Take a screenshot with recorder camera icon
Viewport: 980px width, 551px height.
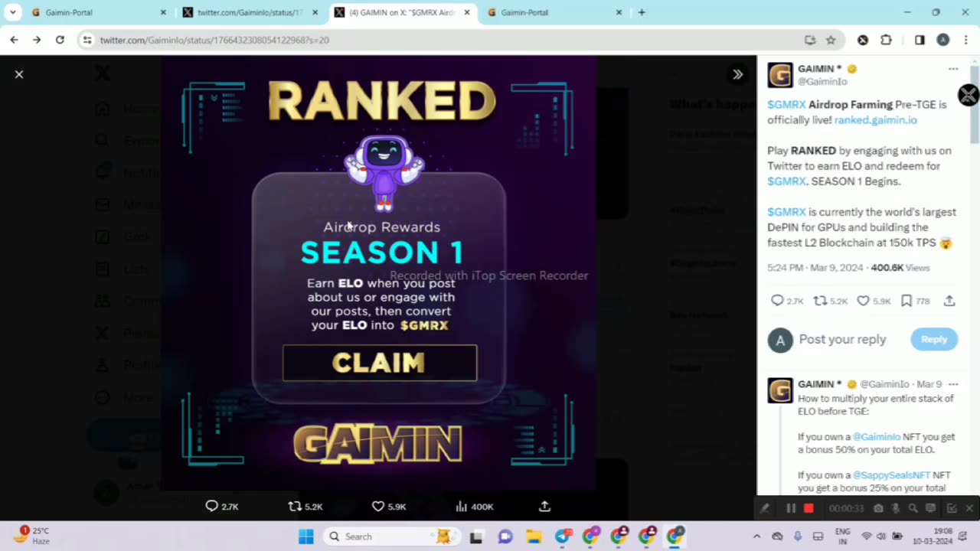(878, 508)
